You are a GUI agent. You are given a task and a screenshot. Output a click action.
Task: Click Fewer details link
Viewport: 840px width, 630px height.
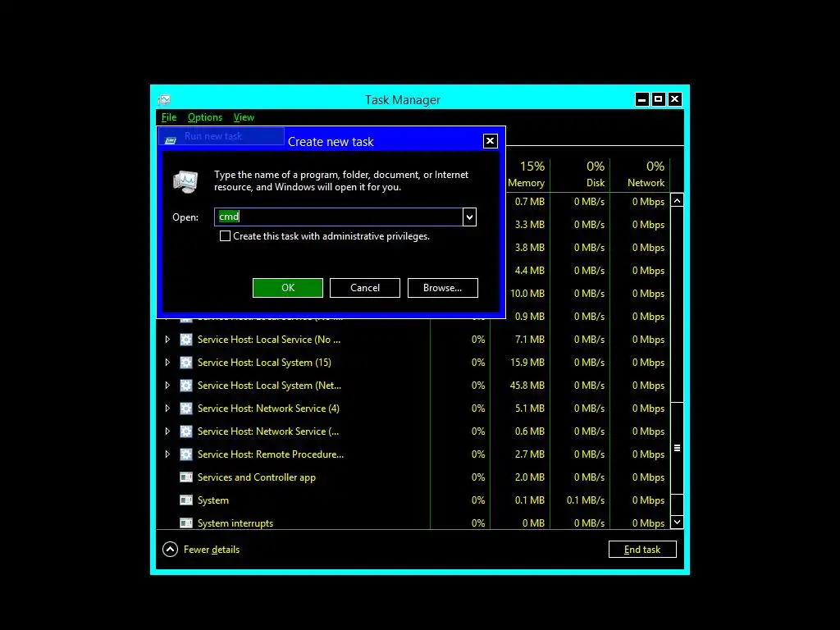coord(211,550)
